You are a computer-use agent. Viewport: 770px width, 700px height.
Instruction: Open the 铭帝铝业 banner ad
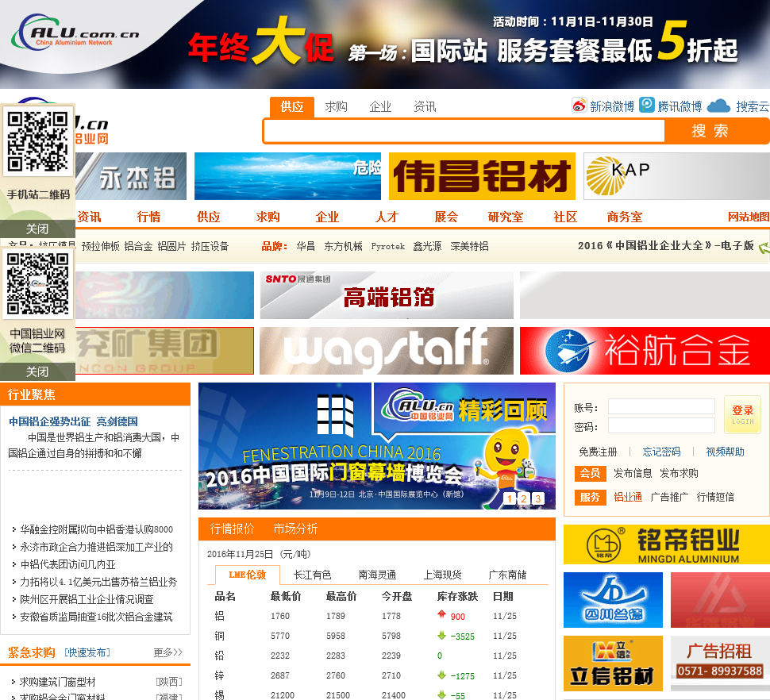666,545
